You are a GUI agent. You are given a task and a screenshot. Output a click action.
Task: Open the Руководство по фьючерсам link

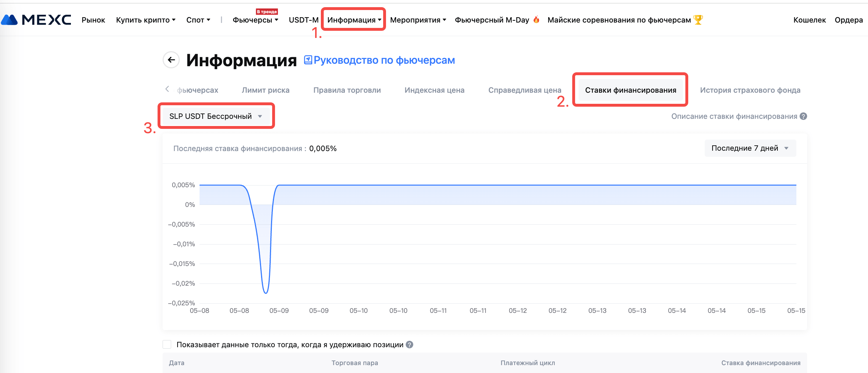pyautogui.click(x=384, y=60)
